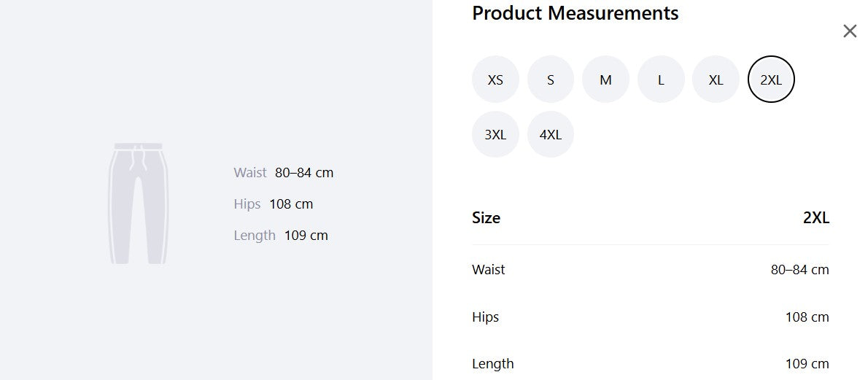Screen dimensions: 868x380
Task: Switch to size 3XL
Action: [x=495, y=134]
